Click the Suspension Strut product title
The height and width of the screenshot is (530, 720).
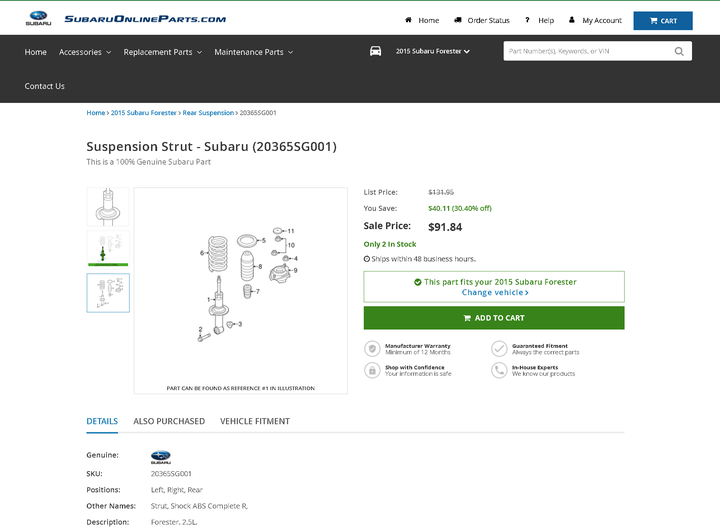click(212, 147)
